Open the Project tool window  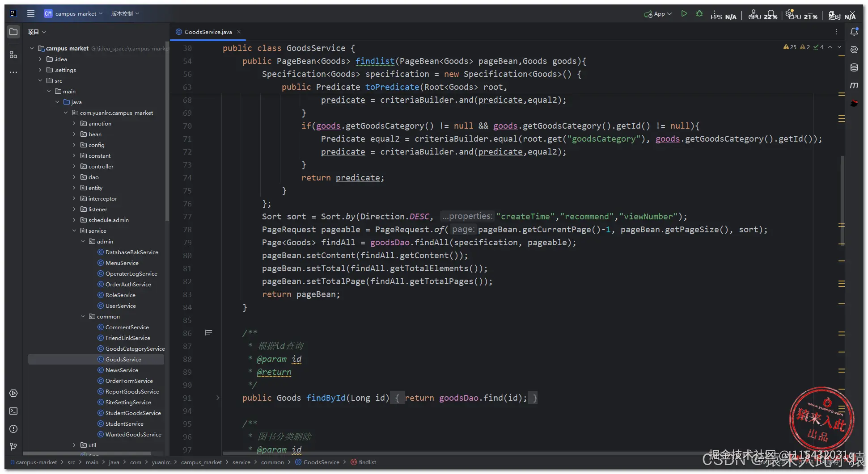click(x=13, y=32)
